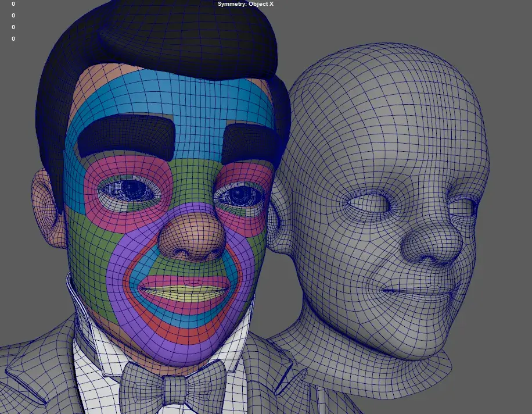Viewport: 532px width, 414px height.
Task: Click the topmost "0" HUD counter value
Action: (13, 4)
